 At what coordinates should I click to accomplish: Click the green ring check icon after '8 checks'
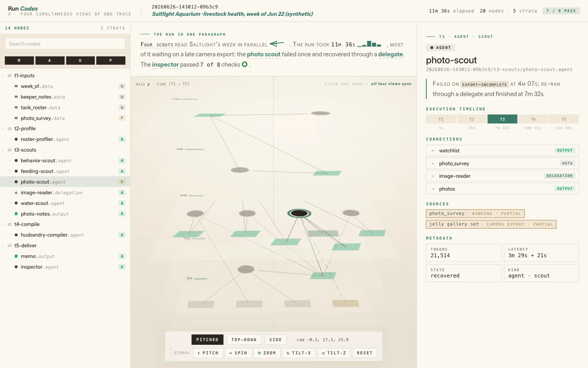(x=244, y=64)
